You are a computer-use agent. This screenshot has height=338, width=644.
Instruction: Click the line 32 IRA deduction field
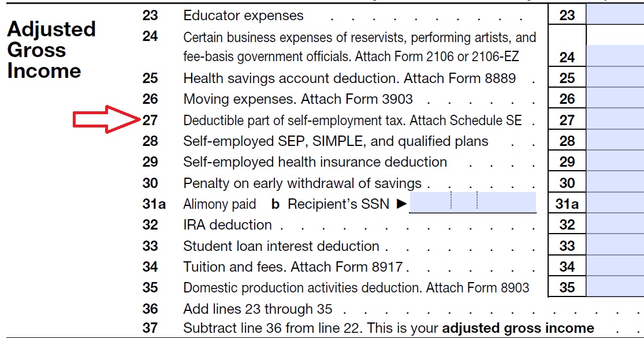tap(615, 224)
